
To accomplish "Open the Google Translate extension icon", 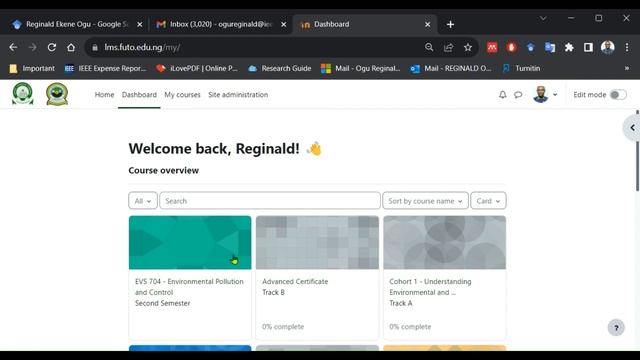I will pos(550,47).
